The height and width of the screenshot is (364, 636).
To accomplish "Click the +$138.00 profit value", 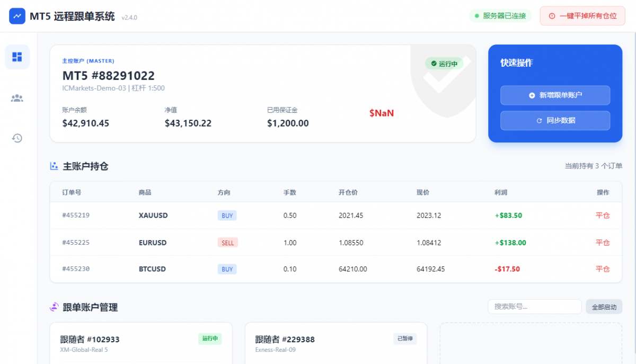I will [x=510, y=243].
